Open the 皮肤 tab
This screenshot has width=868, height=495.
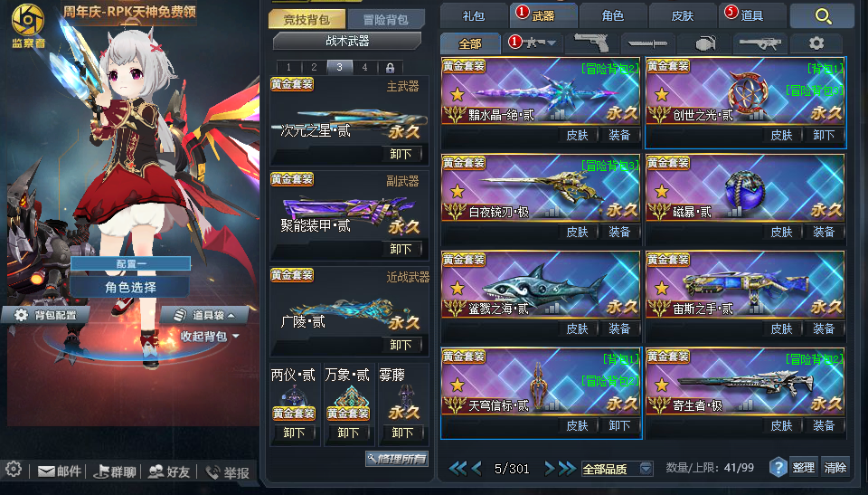682,16
